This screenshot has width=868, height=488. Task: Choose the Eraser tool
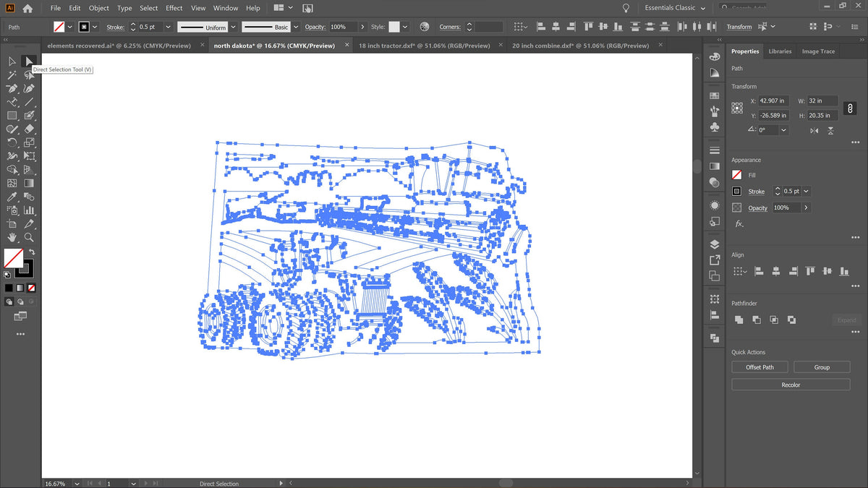29,129
